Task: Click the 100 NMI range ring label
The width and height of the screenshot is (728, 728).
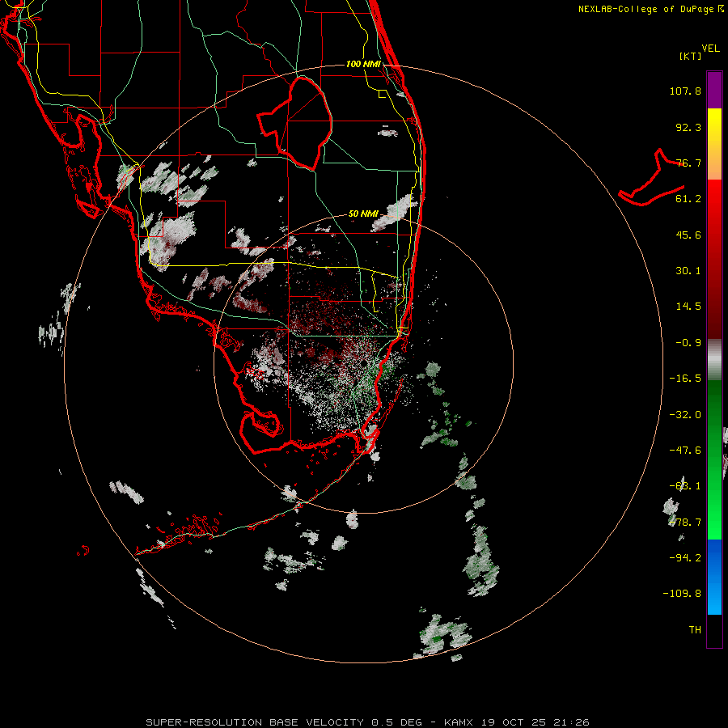Action: coord(363,64)
